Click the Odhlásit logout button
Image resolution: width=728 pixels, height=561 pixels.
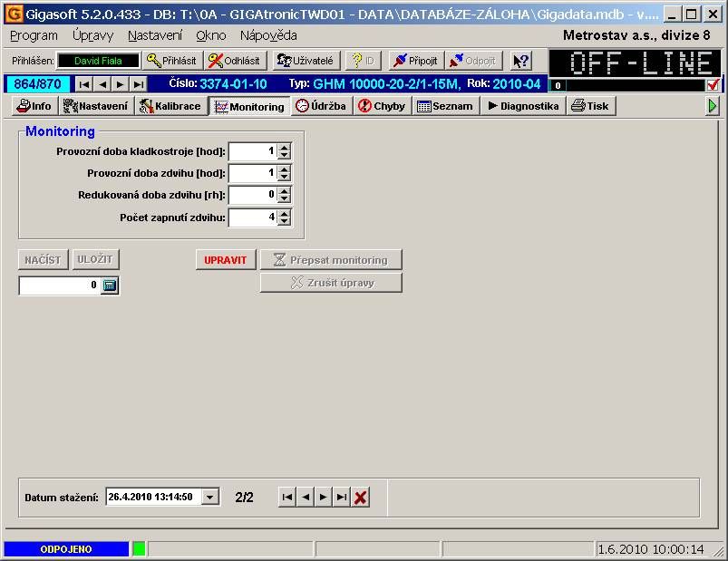(x=233, y=61)
